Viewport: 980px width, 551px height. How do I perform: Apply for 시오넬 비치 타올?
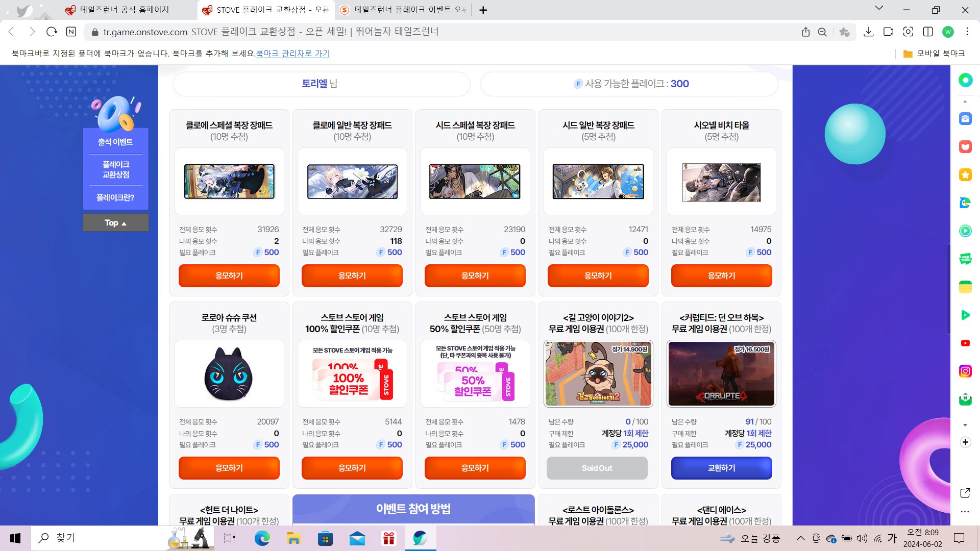coord(722,275)
